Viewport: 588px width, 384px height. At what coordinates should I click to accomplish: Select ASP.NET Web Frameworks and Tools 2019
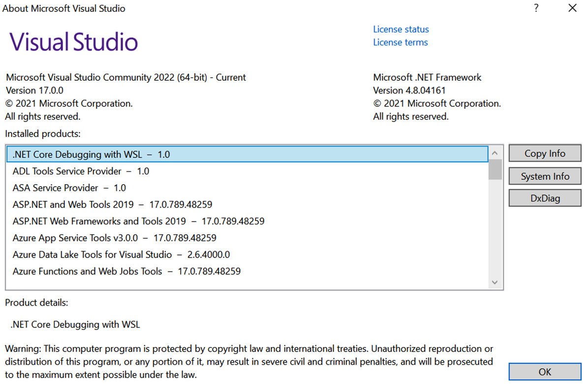[x=247, y=221]
